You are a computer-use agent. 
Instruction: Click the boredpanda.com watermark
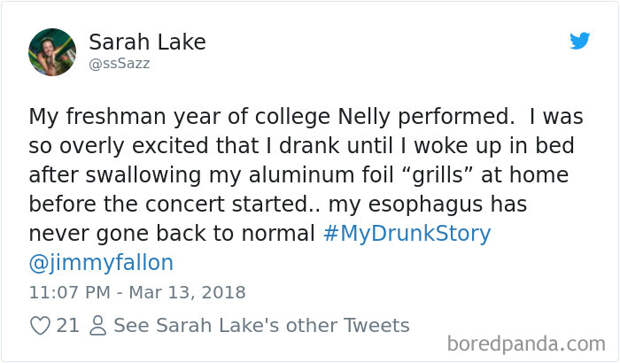[526, 344]
